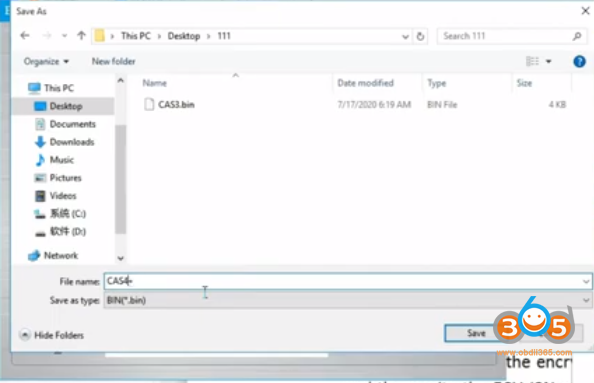Go up one folder level
Screen dimensions: 594x383
click(x=81, y=36)
